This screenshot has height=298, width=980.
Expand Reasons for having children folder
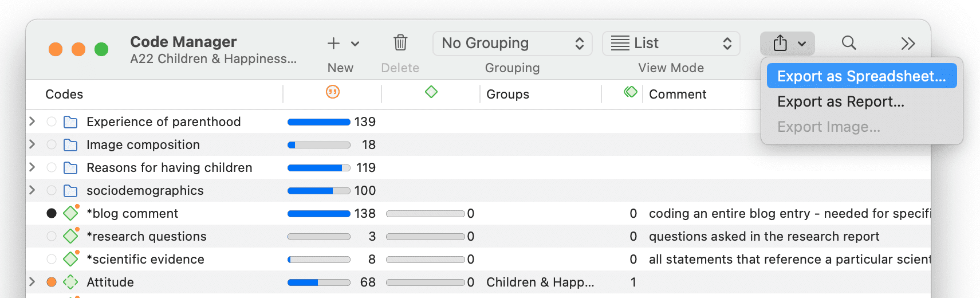pyautogui.click(x=32, y=167)
